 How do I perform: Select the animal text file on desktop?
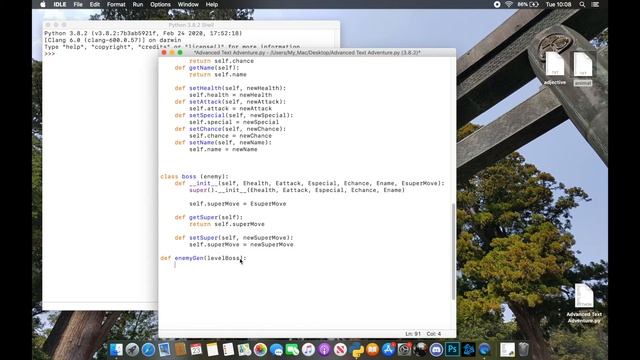point(582,68)
